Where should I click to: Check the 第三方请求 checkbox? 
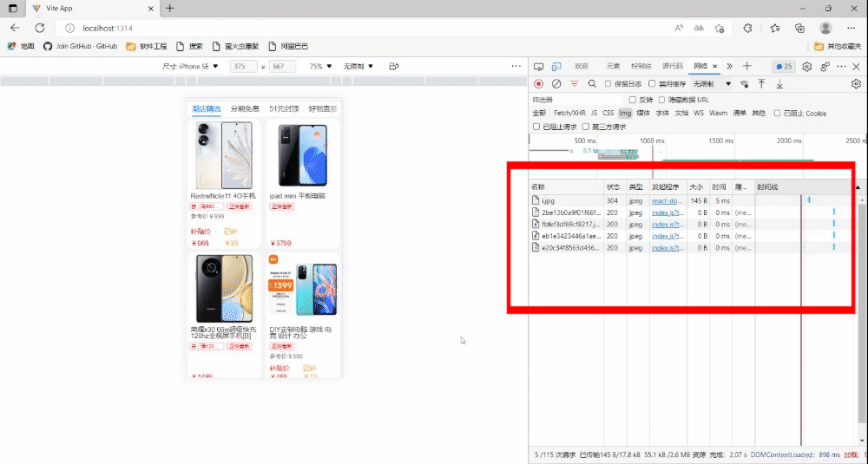(586, 127)
